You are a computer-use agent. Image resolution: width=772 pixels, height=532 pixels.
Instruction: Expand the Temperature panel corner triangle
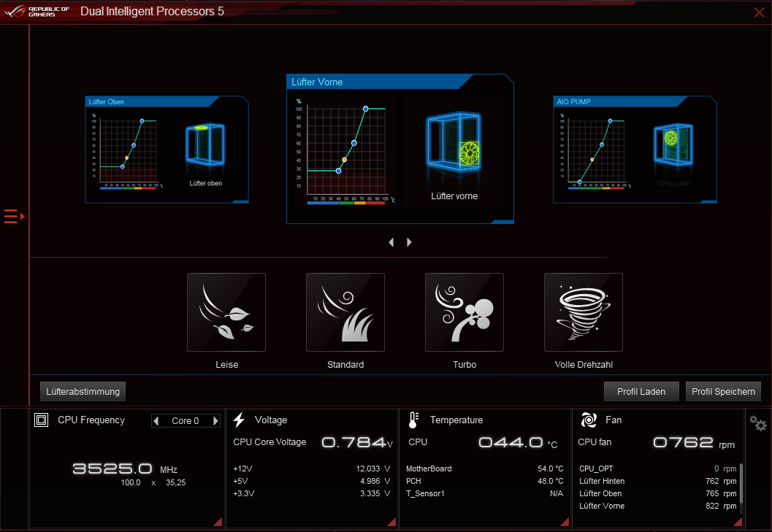pos(565,522)
